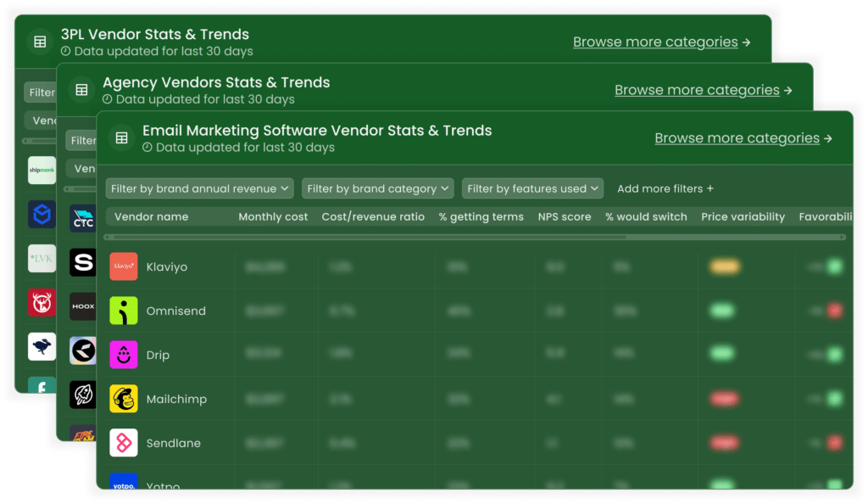Open the Filter control in Agency panel
868x504 pixels.
point(82,141)
